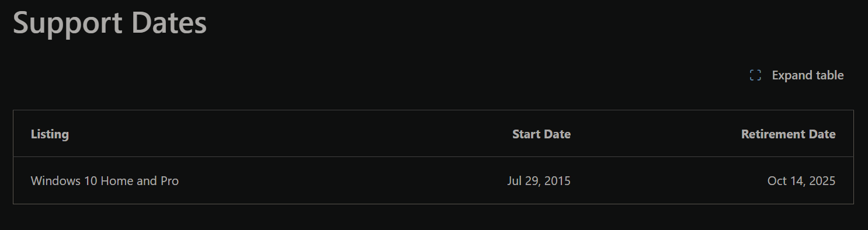This screenshot has width=868, height=230.
Task: Click the Expand table bracket icon
Action: coord(755,75)
